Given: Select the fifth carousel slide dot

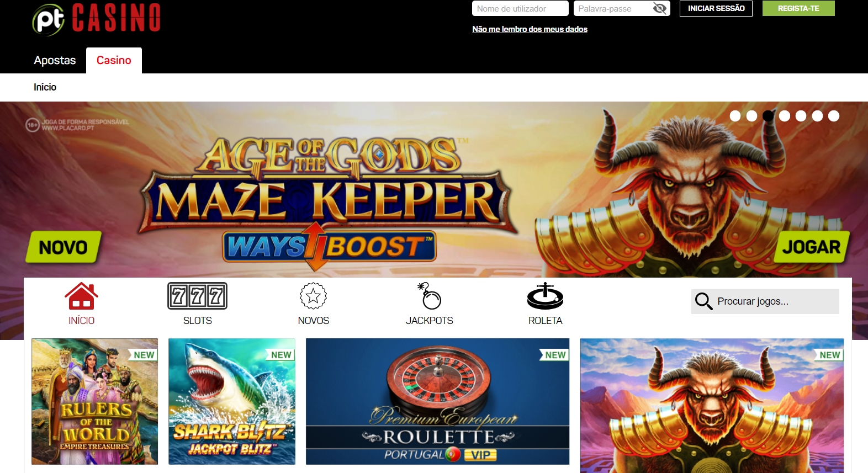Looking at the screenshot, I should pos(801,116).
